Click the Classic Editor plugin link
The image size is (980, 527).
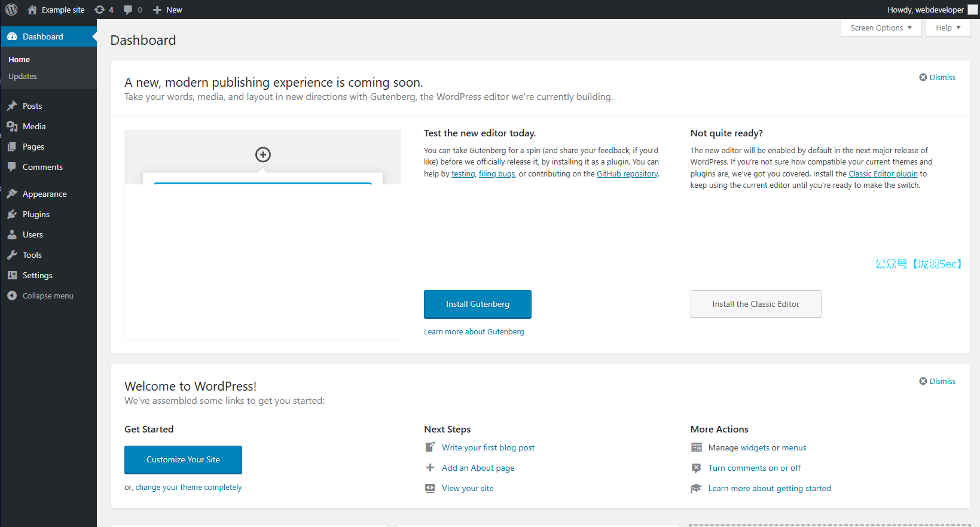click(x=883, y=173)
